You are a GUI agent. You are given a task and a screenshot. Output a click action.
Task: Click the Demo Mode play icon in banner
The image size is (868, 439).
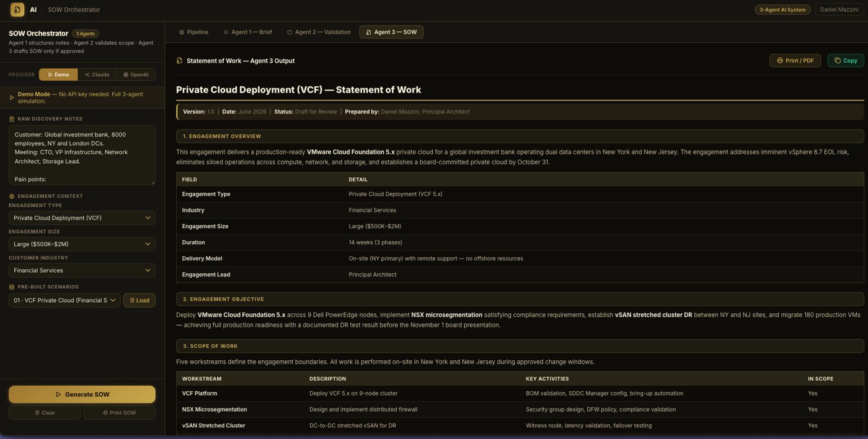point(12,97)
